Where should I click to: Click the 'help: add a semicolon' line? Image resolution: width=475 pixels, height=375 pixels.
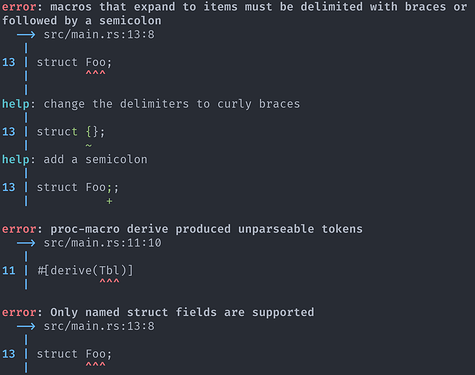coord(75,160)
